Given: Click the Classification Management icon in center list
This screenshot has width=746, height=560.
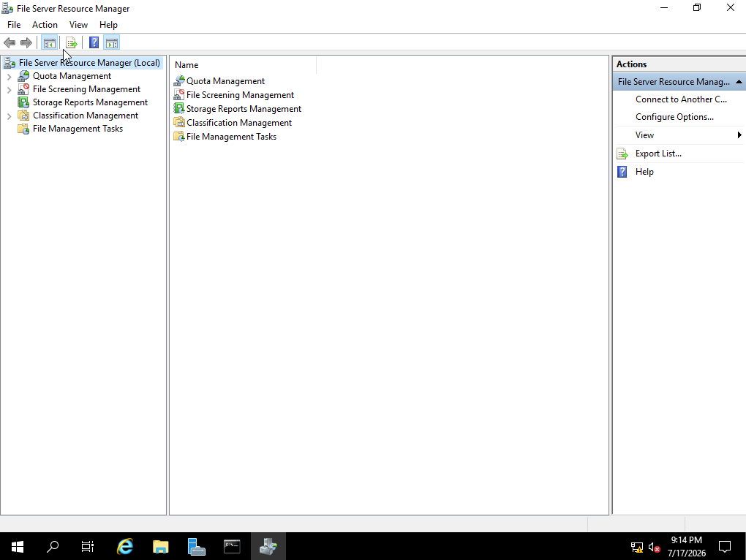Looking at the screenshot, I should (x=179, y=122).
